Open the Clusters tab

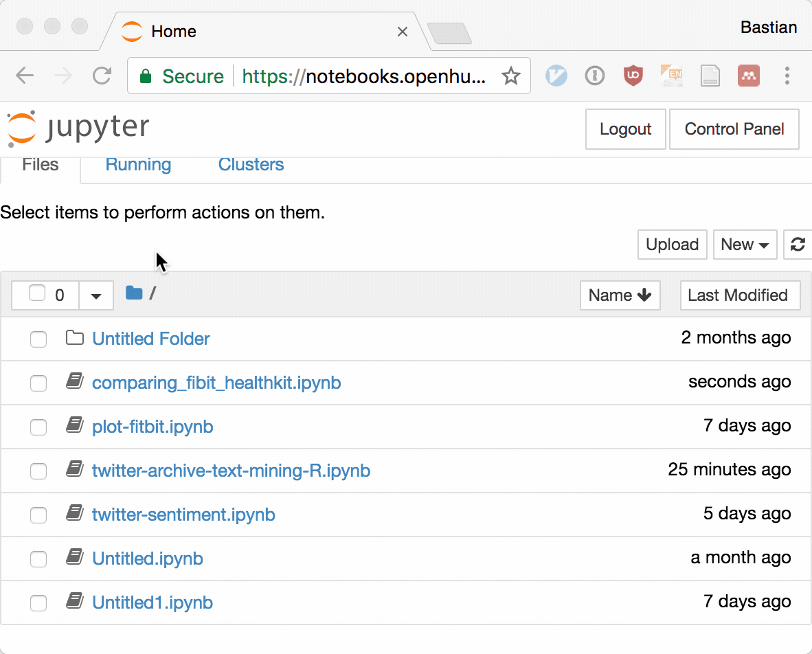coord(251,165)
